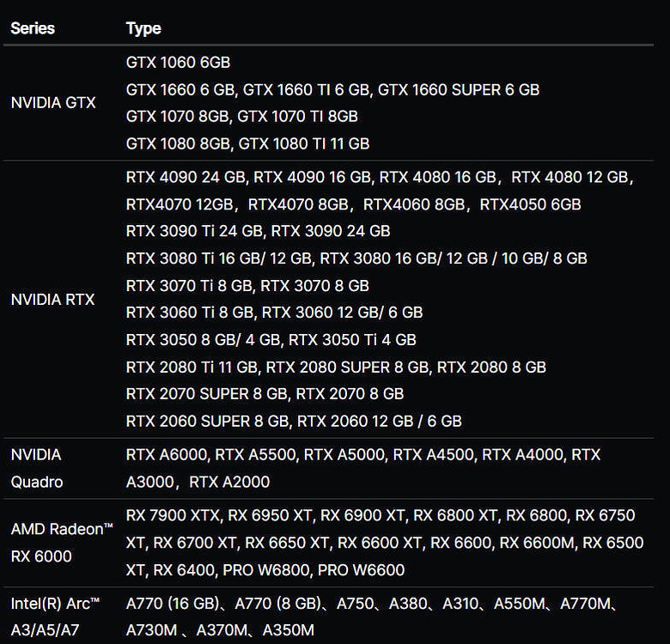Click the RTX 3070 Ti 8 GB entry
Image resolution: width=670 pixels, height=644 pixels.
[189, 285]
